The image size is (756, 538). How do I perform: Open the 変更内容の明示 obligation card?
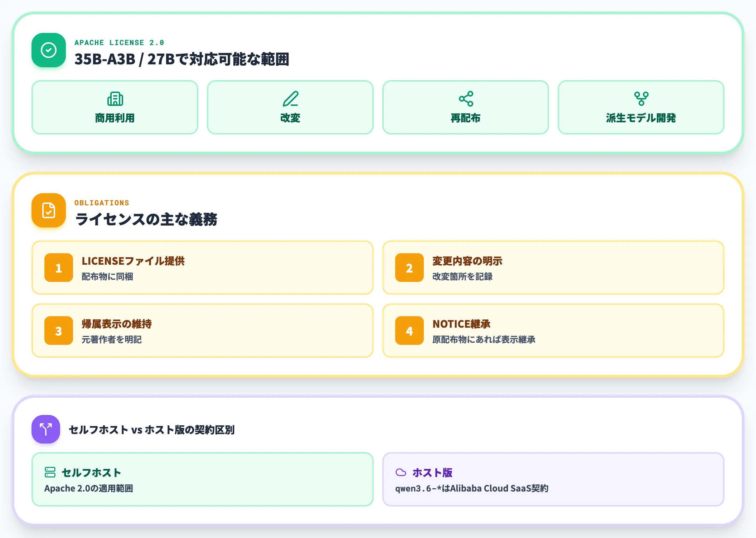(553, 268)
